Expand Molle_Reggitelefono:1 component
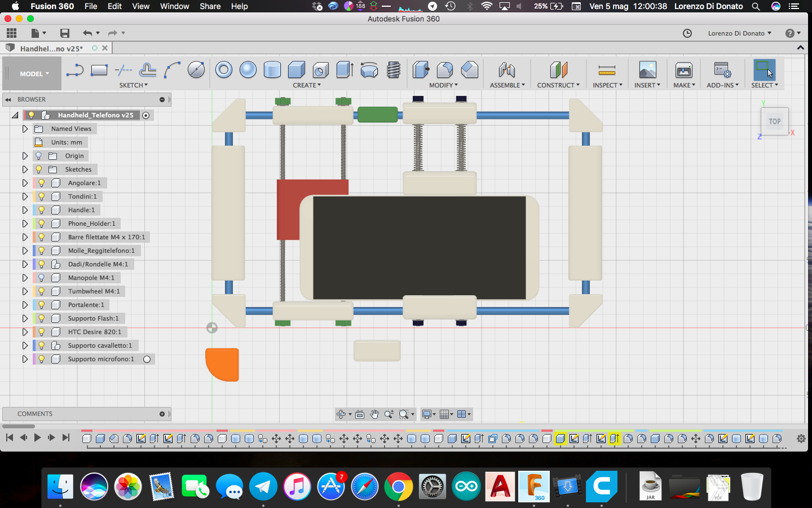This screenshot has height=508, width=812. click(25, 251)
